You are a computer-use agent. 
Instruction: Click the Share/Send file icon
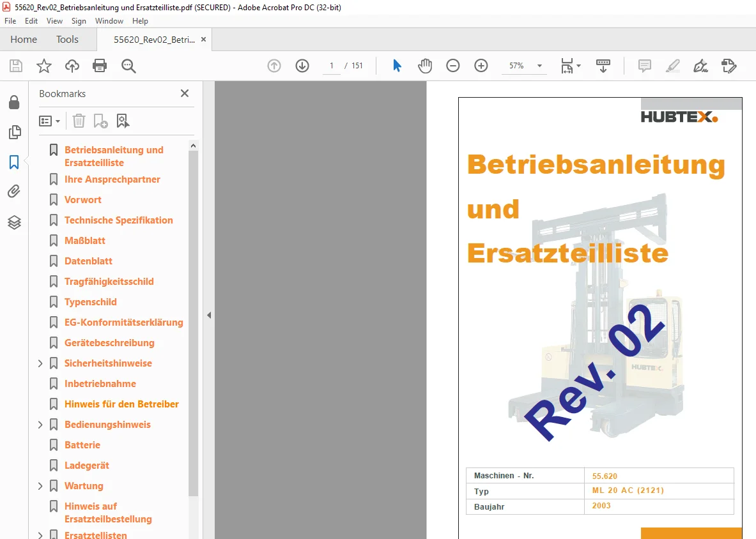click(729, 66)
